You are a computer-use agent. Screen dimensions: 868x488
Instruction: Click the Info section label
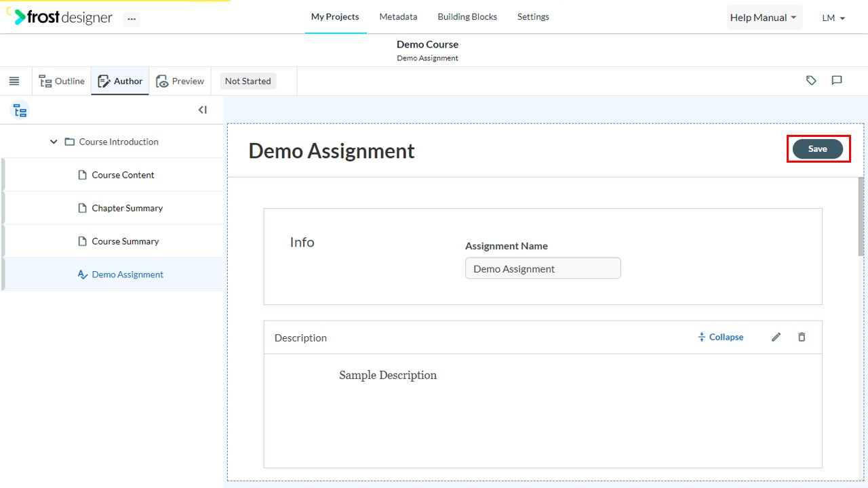pyautogui.click(x=302, y=242)
